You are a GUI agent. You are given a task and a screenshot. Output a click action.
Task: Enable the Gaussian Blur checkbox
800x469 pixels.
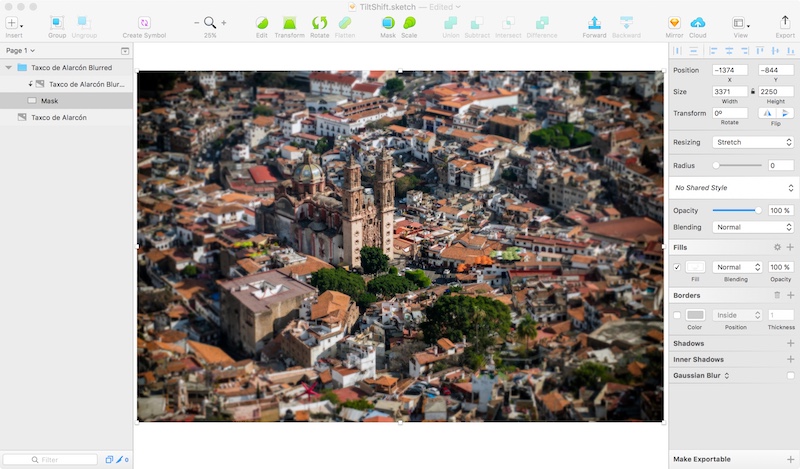pos(789,375)
